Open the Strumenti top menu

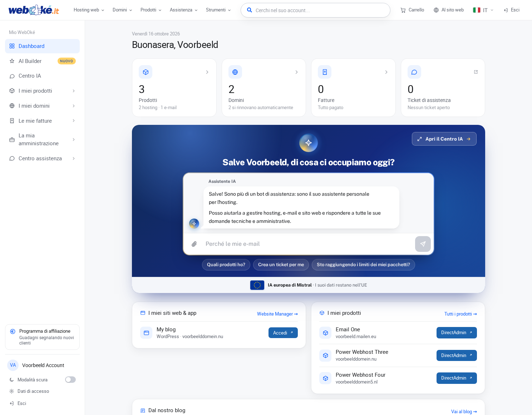pyautogui.click(x=218, y=10)
